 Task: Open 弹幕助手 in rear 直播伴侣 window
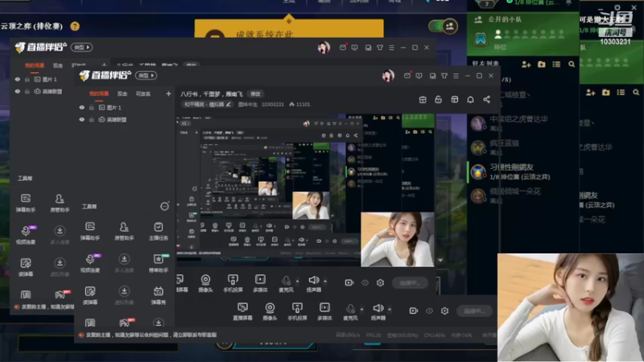click(x=26, y=203)
